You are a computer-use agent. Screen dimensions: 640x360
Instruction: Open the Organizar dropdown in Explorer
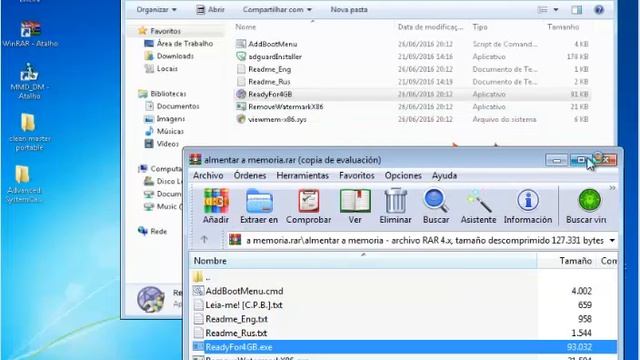(x=156, y=9)
